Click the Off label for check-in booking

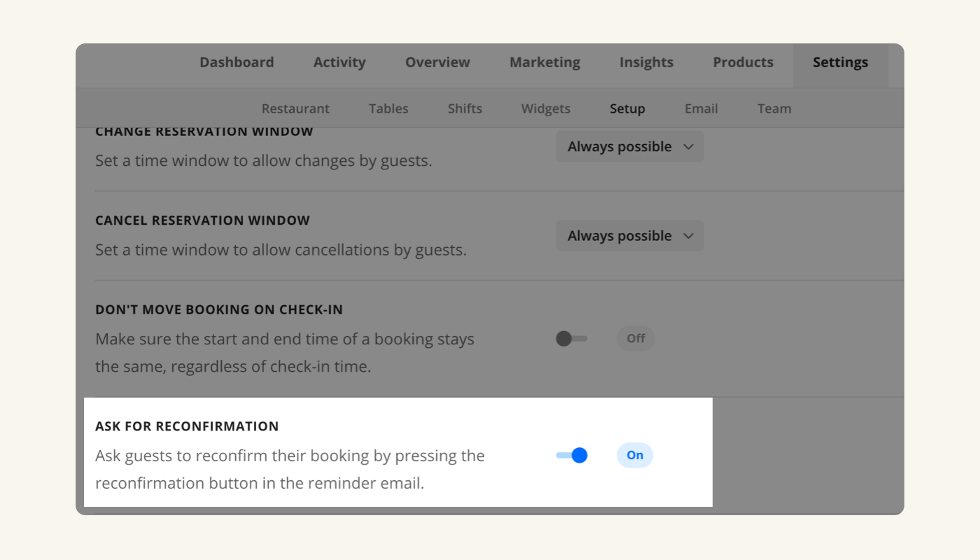636,339
